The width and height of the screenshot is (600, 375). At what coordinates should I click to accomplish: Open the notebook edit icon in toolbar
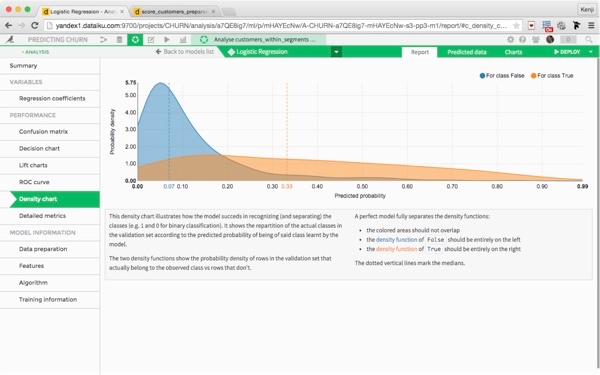pos(151,39)
